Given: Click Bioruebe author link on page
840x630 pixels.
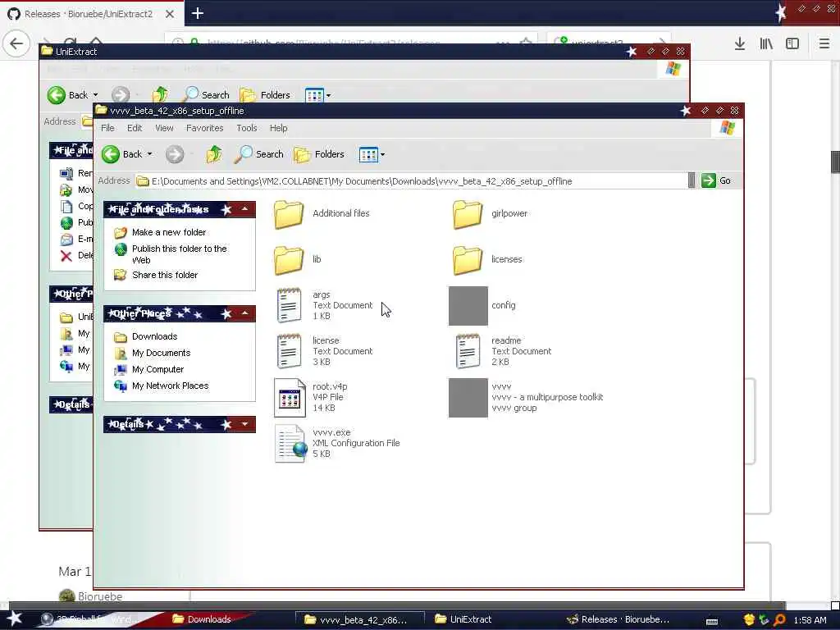Looking at the screenshot, I should coord(99,596).
